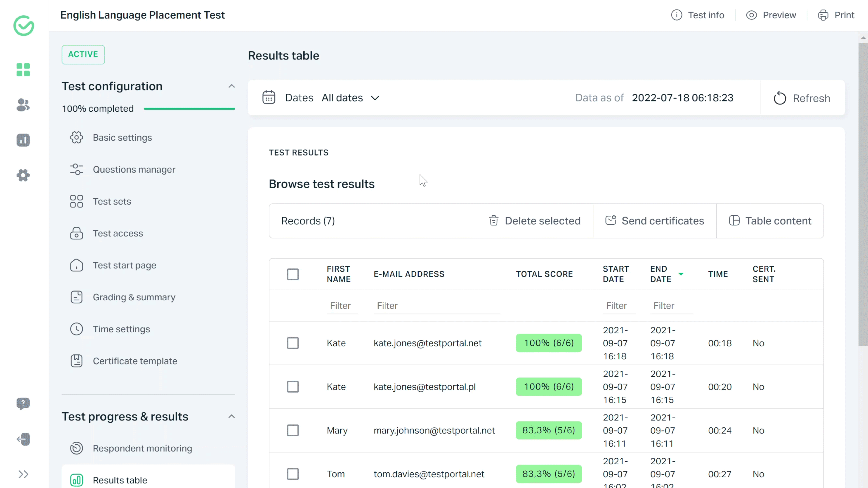Click the Print icon in header
This screenshot has width=868, height=488.
[823, 15]
